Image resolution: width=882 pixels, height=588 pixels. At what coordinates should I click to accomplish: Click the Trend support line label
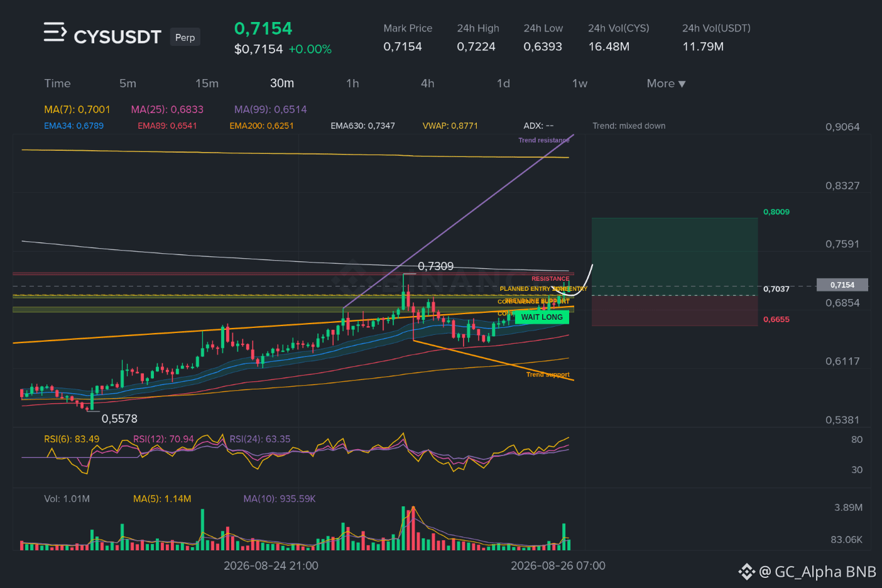tap(548, 374)
